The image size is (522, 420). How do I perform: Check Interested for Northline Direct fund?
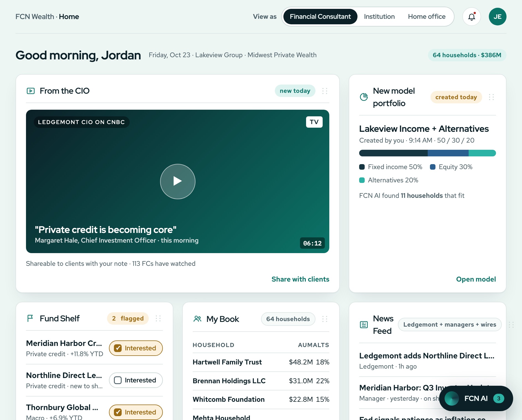(x=136, y=380)
